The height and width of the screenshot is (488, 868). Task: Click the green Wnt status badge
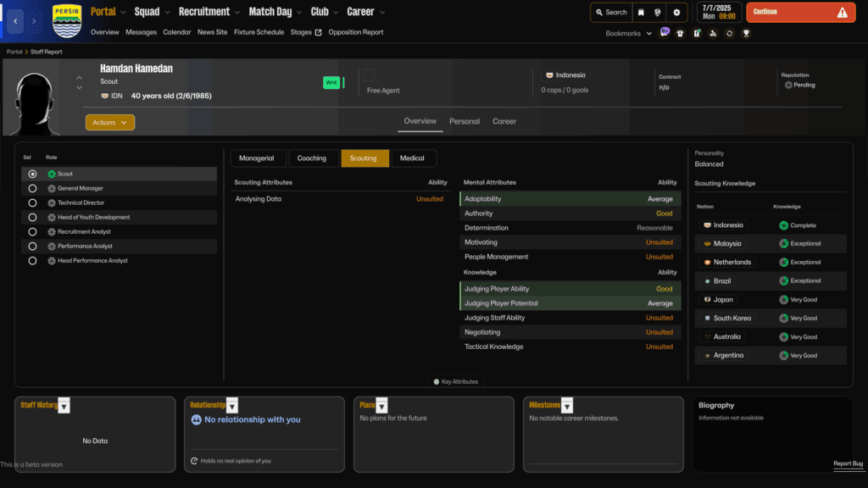pos(331,82)
